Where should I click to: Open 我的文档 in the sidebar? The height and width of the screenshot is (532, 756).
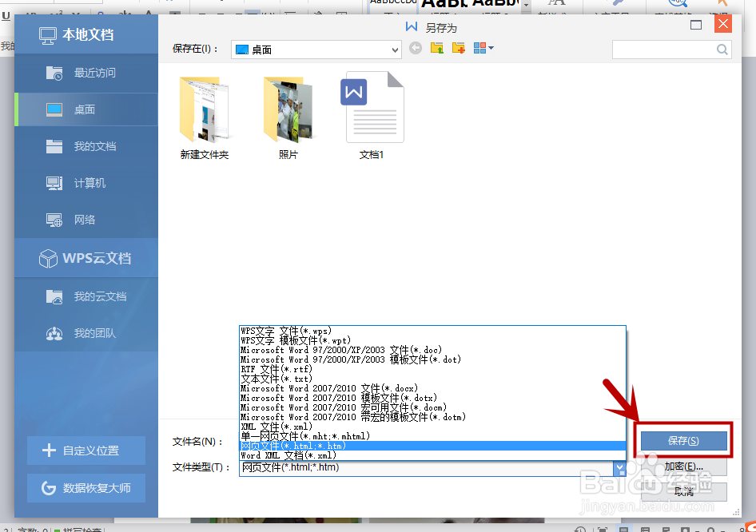click(87, 146)
